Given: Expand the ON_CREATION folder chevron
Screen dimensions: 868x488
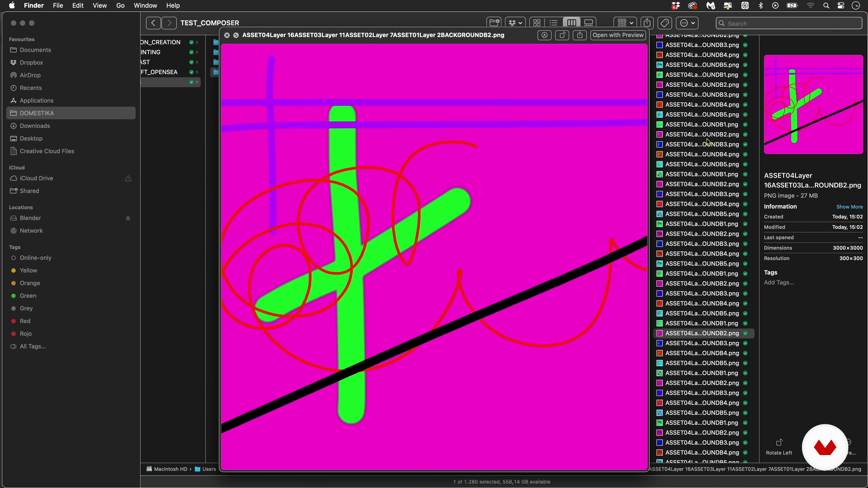Looking at the screenshot, I should tap(197, 42).
